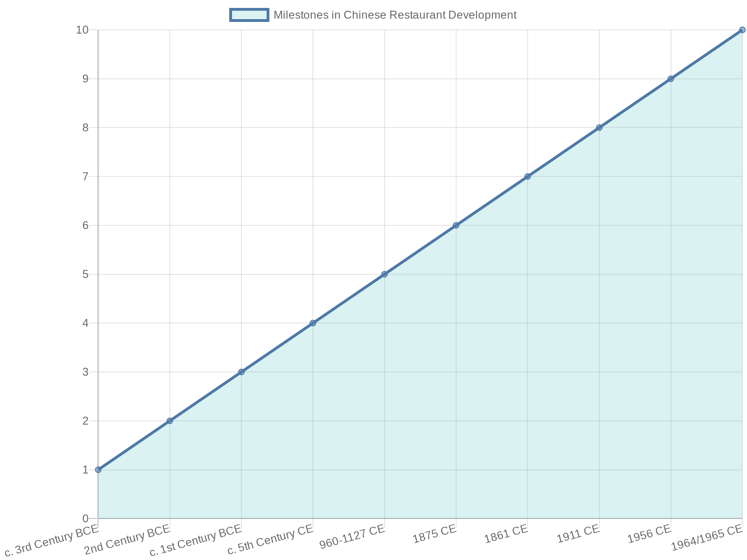Select the data point at 2nd Century BCE

point(170,421)
